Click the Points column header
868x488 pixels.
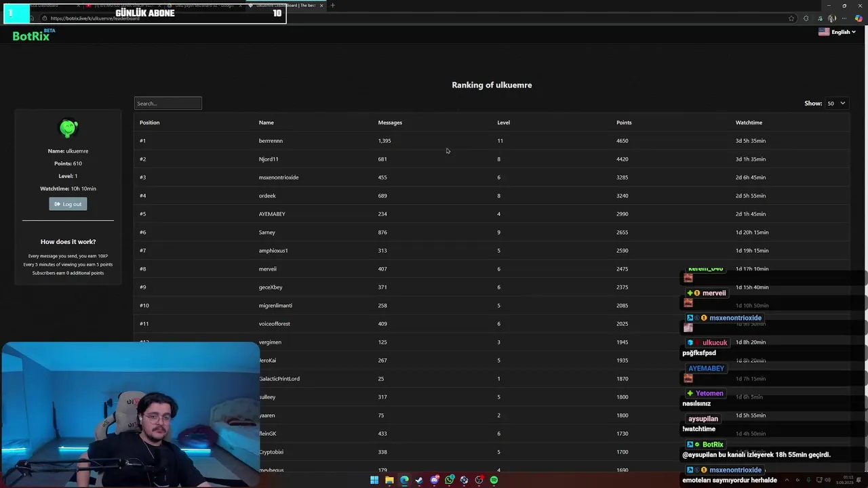624,123
